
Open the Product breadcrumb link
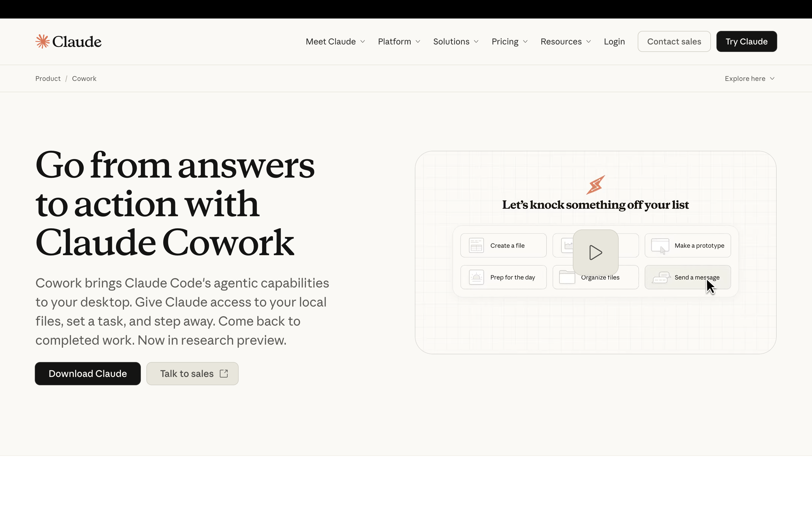coord(48,78)
